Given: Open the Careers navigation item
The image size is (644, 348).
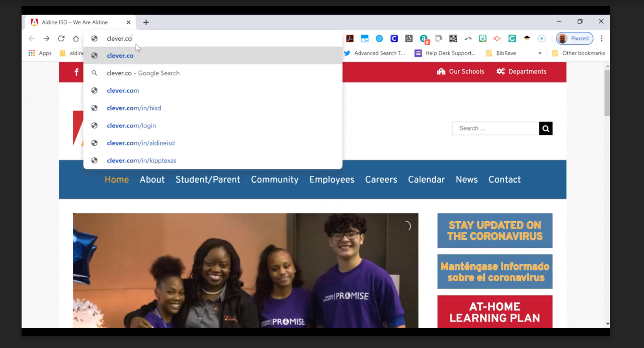Looking at the screenshot, I should (381, 179).
